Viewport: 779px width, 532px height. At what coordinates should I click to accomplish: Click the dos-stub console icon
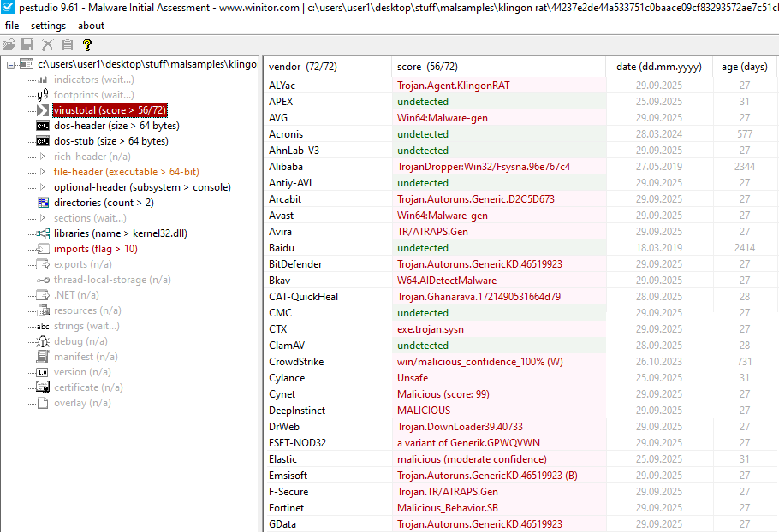pyautogui.click(x=43, y=141)
